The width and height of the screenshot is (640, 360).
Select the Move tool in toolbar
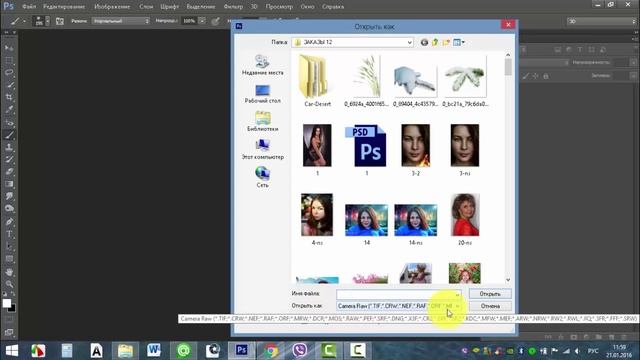(x=9, y=48)
